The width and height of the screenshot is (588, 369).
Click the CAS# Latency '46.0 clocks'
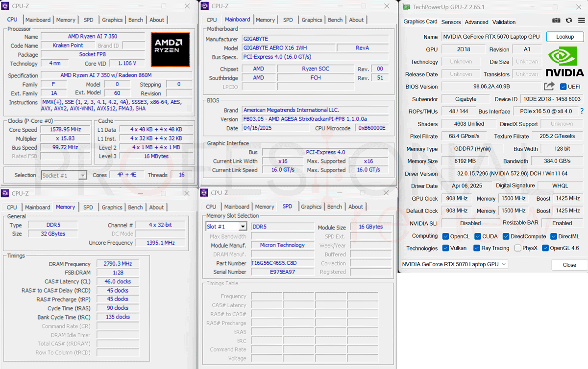click(118, 281)
